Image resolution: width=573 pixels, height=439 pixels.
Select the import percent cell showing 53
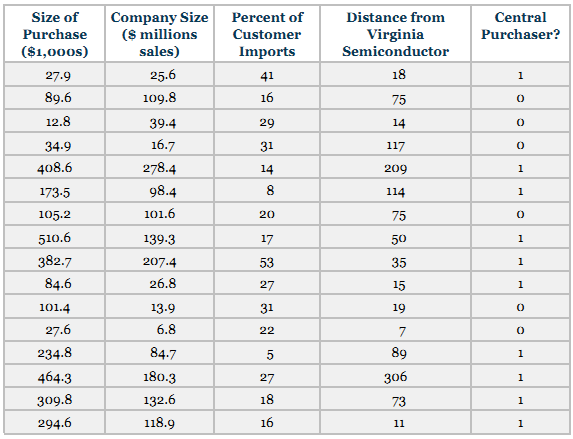pyautogui.click(x=267, y=261)
